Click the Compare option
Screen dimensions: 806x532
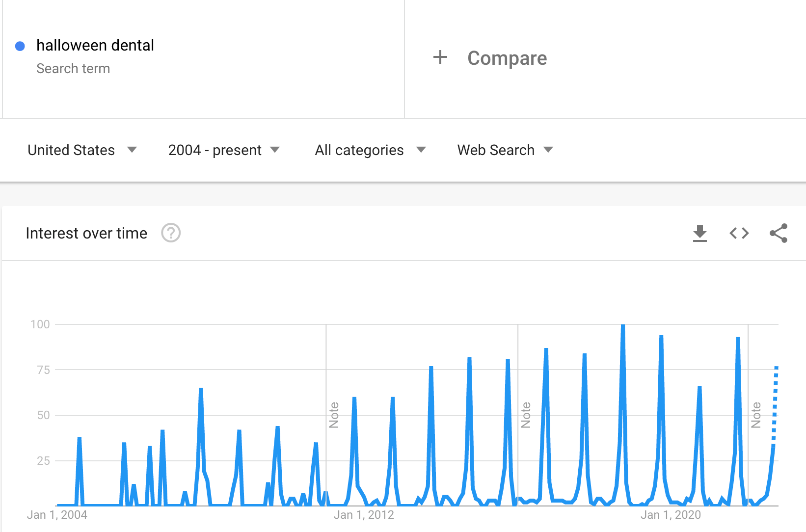[508, 58]
